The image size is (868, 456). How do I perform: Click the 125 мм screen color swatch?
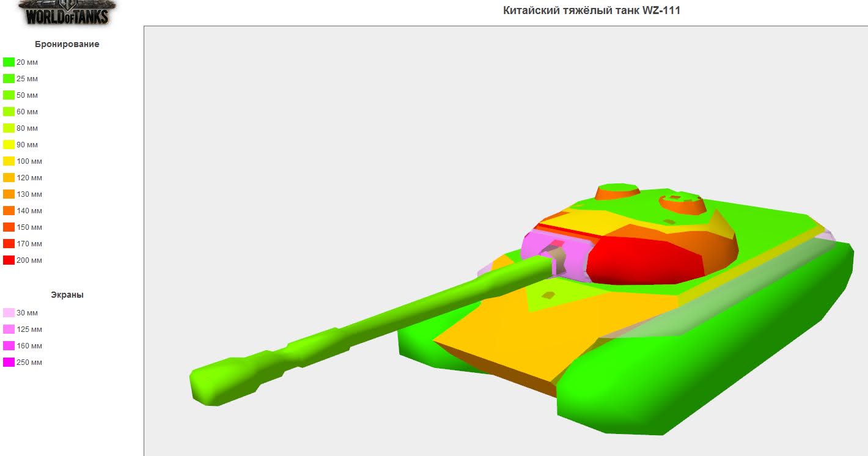9,329
